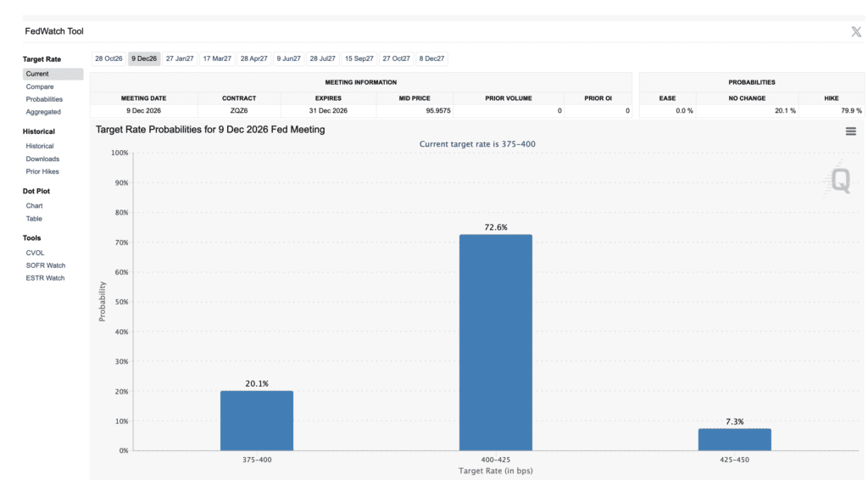
Task: Click the 9 Dec 2026 meeting date cell
Action: click(x=144, y=111)
